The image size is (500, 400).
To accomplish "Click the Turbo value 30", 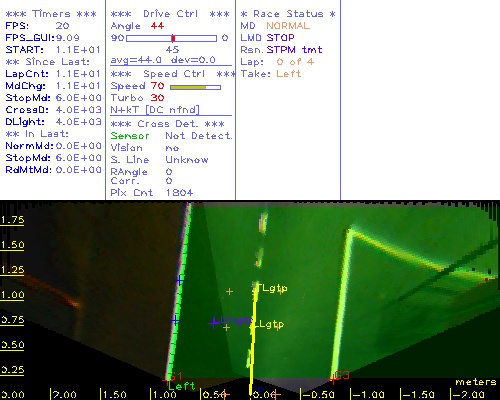I will click(157, 98).
